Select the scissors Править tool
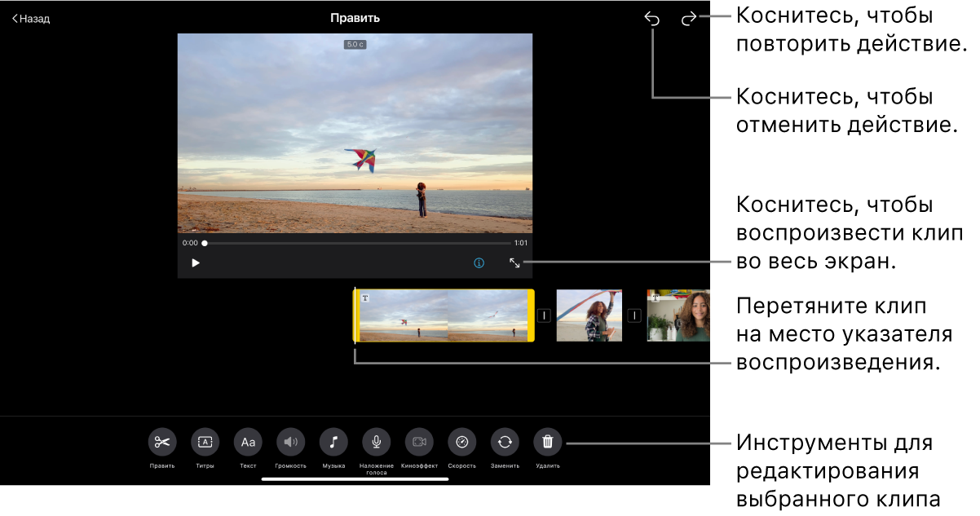This screenshot has height=516, width=980. pos(162,443)
